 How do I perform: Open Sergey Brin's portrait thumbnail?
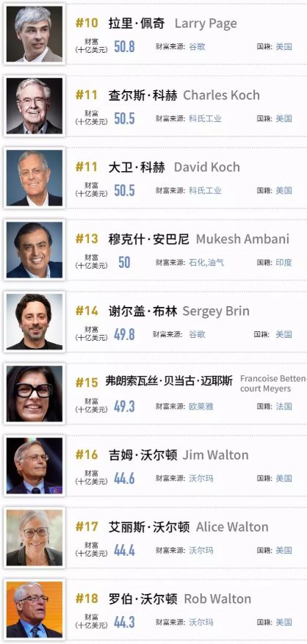(x=35, y=322)
